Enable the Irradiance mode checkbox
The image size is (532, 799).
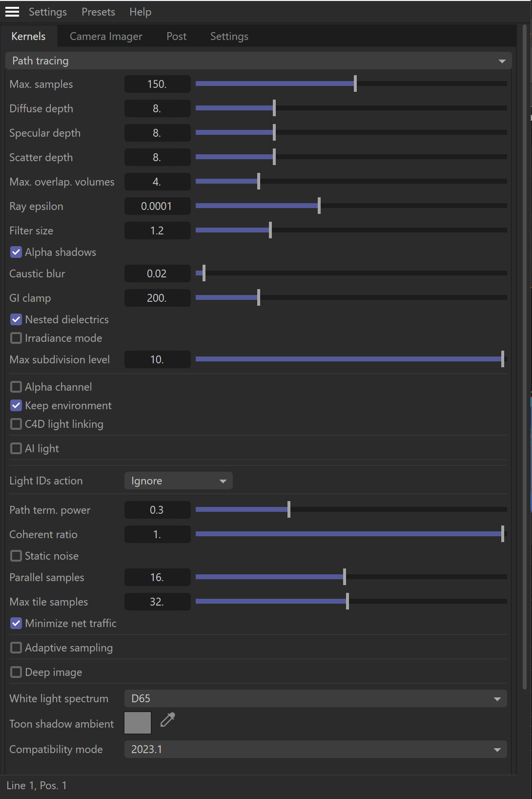click(x=16, y=338)
